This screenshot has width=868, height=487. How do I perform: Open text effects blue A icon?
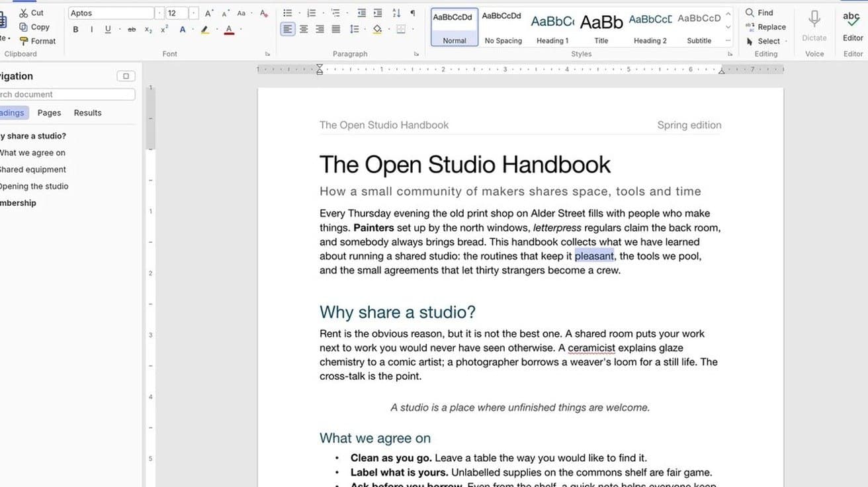point(183,30)
